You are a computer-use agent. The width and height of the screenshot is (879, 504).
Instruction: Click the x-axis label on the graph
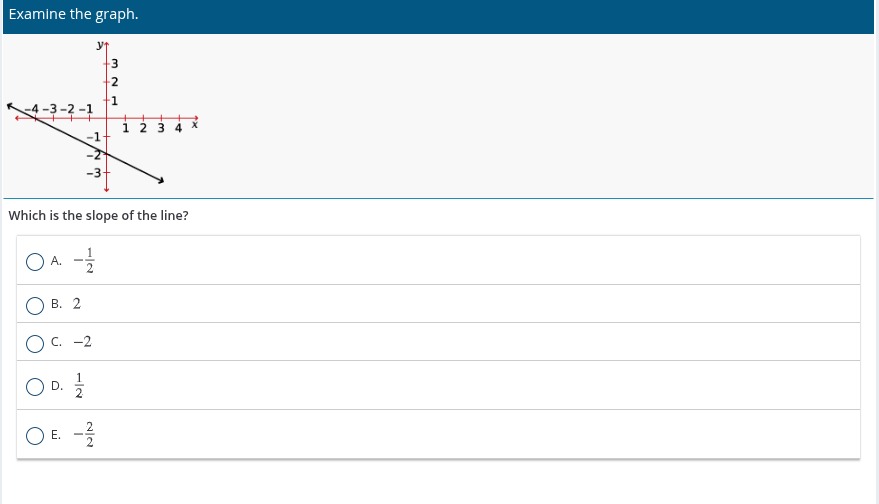click(195, 124)
